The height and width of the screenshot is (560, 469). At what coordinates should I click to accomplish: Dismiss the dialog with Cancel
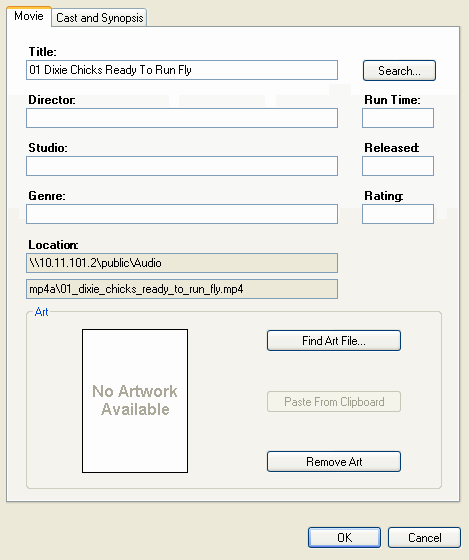tap(424, 538)
